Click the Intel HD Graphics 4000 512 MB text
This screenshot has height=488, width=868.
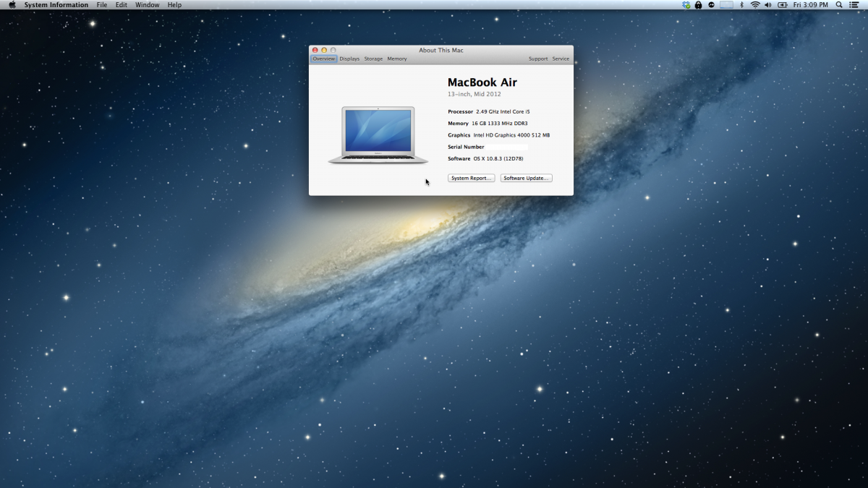pos(511,135)
